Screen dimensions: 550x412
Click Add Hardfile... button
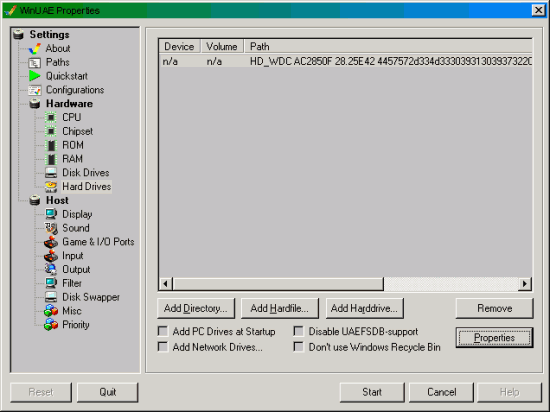(280, 309)
